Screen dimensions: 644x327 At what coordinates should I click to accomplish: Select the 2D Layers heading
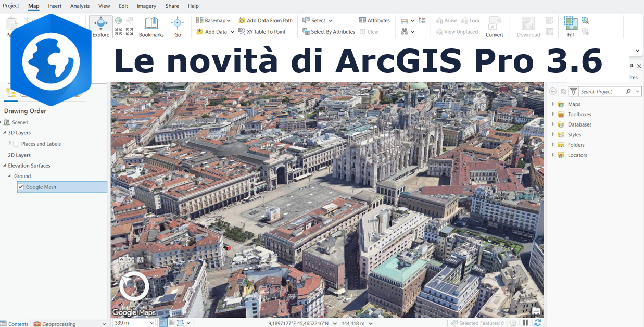[x=19, y=155]
